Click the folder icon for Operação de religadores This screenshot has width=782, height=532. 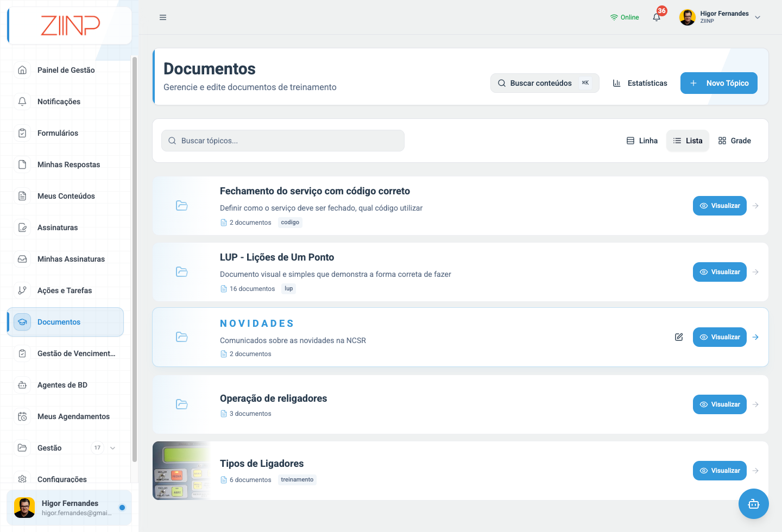(x=182, y=404)
